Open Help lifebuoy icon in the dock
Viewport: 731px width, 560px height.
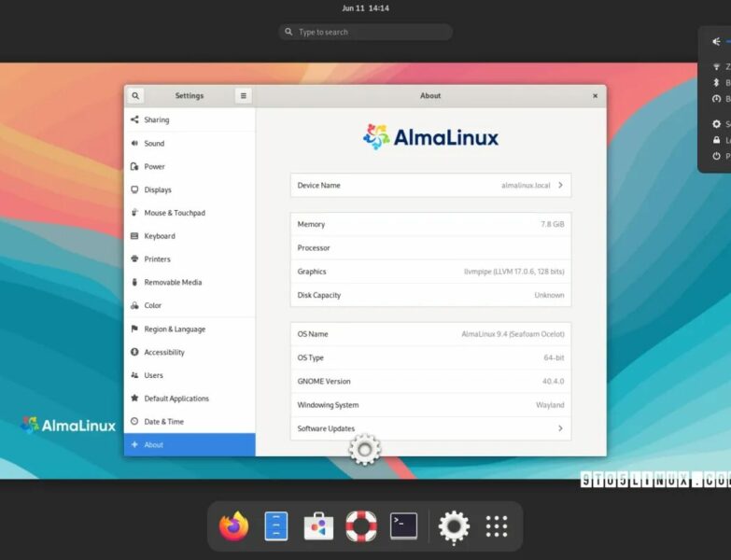[361, 526]
